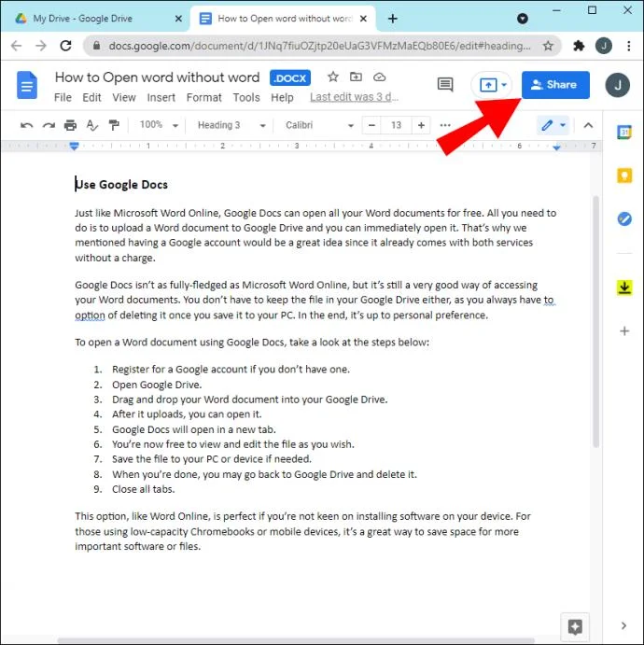This screenshot has width=644, height=645.
Task: Open Google Keep side panel
Action: click(624, 176)
